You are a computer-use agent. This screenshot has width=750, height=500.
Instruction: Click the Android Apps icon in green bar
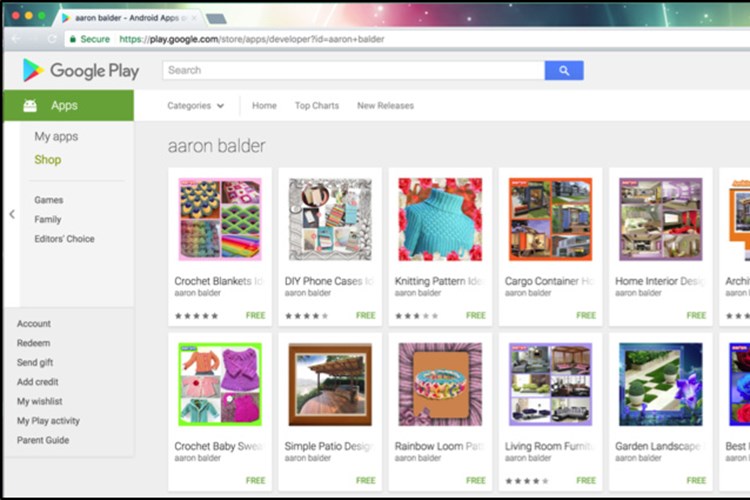[30, 105]
